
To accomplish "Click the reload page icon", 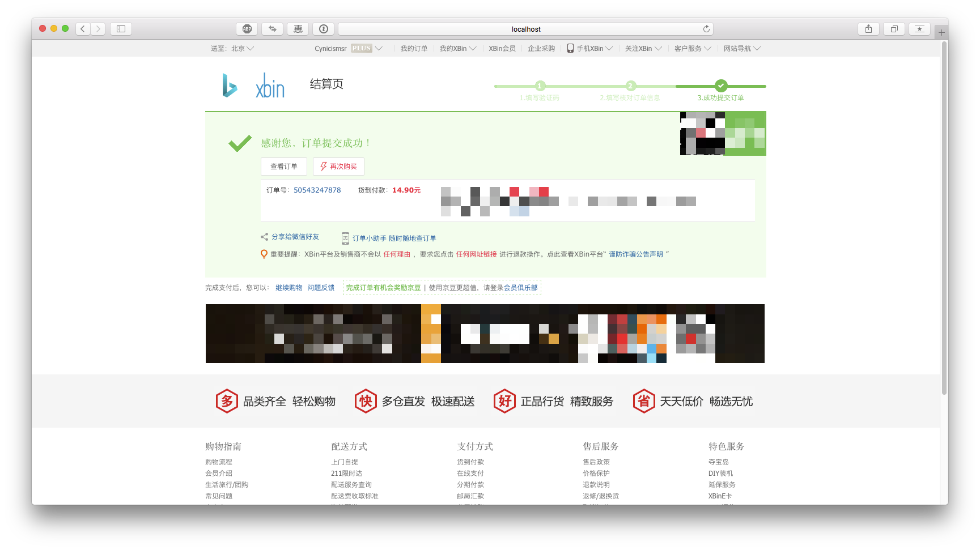I will coord(706,29).
